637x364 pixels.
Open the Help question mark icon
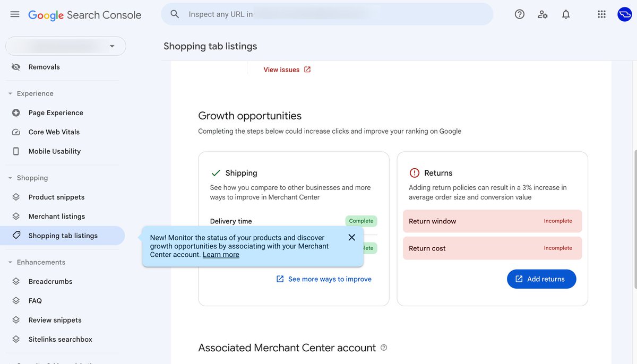[520, 14]
